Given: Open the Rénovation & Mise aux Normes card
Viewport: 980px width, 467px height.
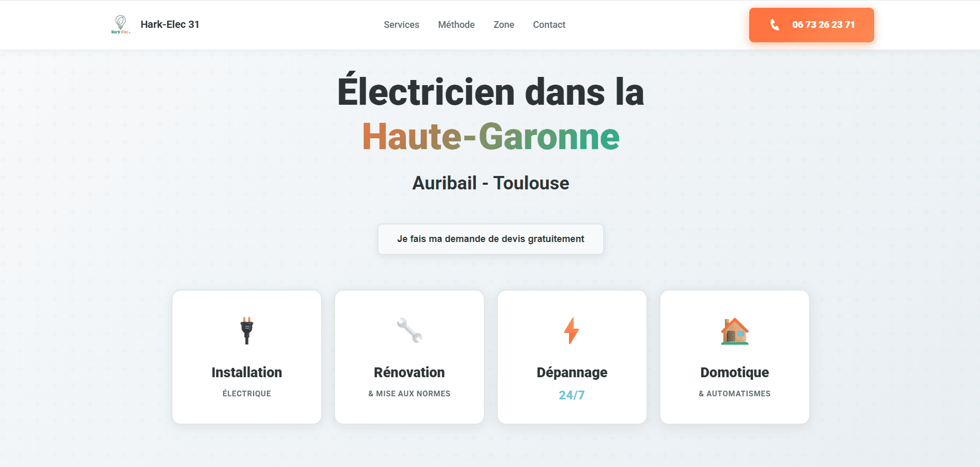Looking at the screenshot, I should click(409, 357).
